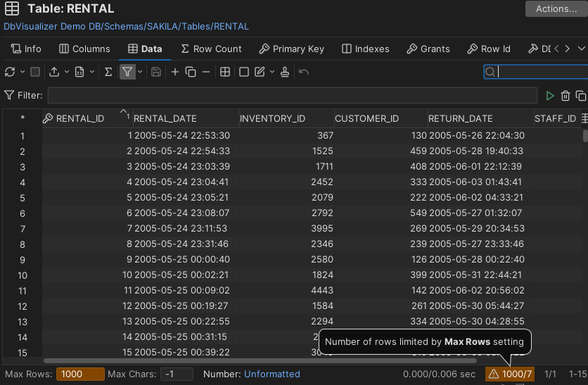Viewport: 588px width, 385px height.
Task: Click the Unformatted number format link
Action: pos(271,374)
